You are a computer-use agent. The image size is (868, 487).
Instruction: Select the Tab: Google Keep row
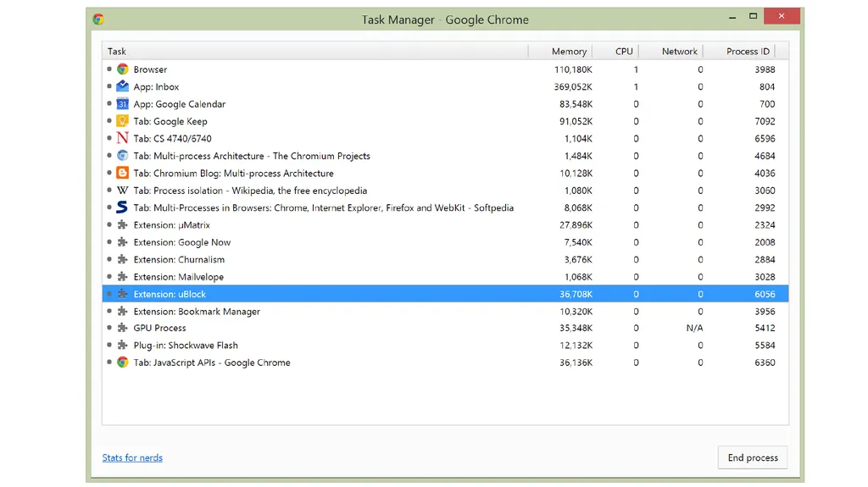(x=445, y=120)
